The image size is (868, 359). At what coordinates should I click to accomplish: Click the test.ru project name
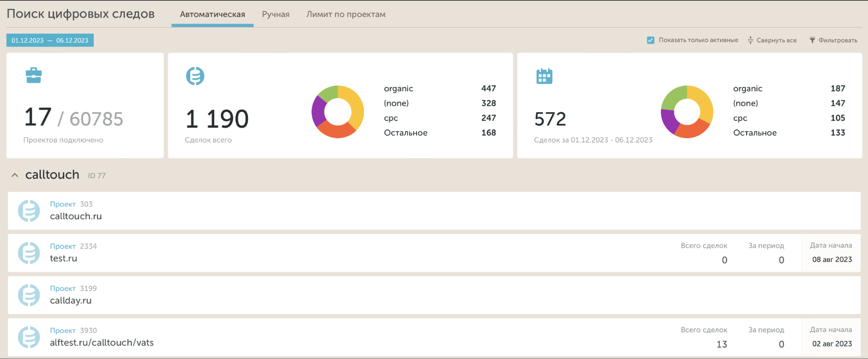click(63, 259)
